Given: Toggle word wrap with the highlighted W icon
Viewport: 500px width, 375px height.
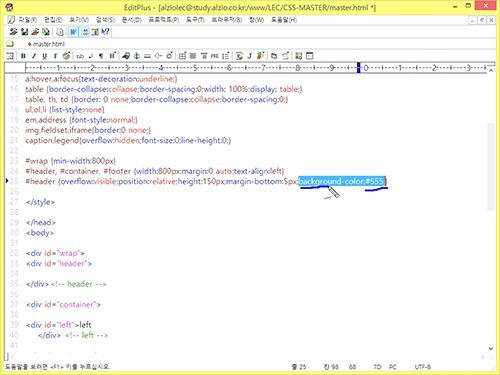Looking at the screenshot, I should pos(73,32).
